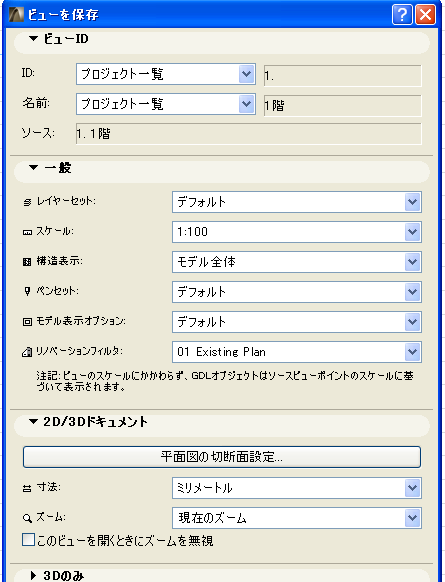Image resolution: width=445 pixels, height=582 pixels.
Task: Open the モデル表示オプション dropdown
Action: click(297, 322)
